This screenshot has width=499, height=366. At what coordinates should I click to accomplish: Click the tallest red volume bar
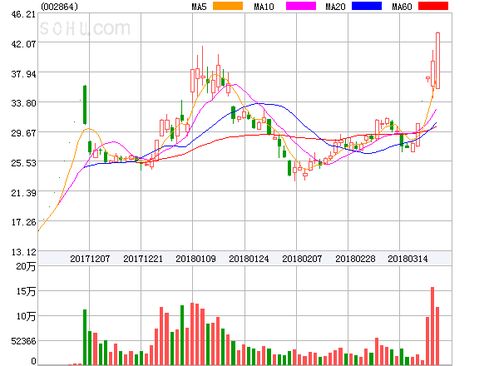pos(432,326)
